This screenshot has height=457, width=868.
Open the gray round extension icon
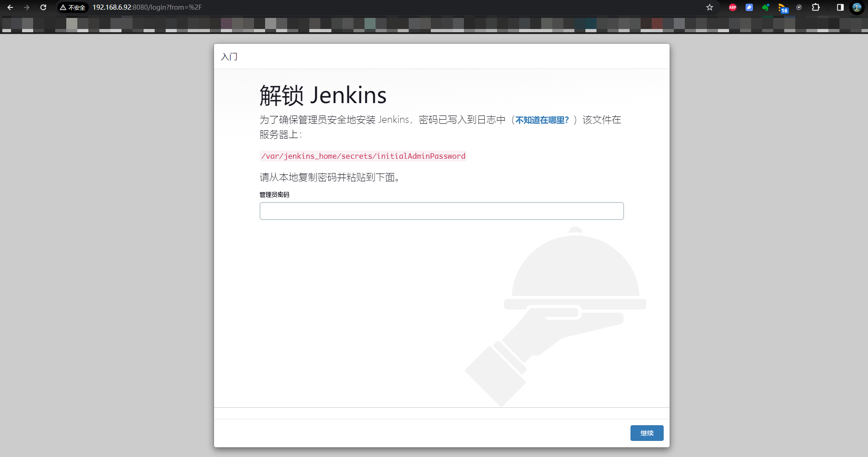coord(799,7)
